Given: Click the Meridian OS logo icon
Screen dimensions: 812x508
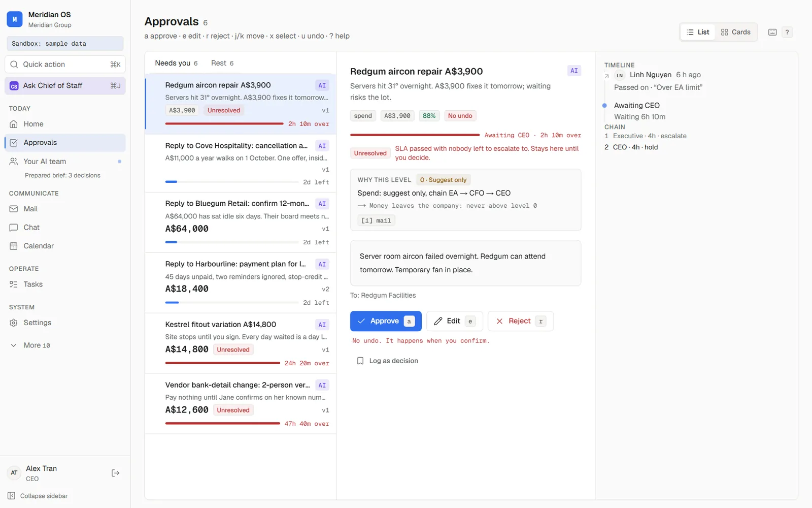Looking at the screenshot, I should coord(14,19).
